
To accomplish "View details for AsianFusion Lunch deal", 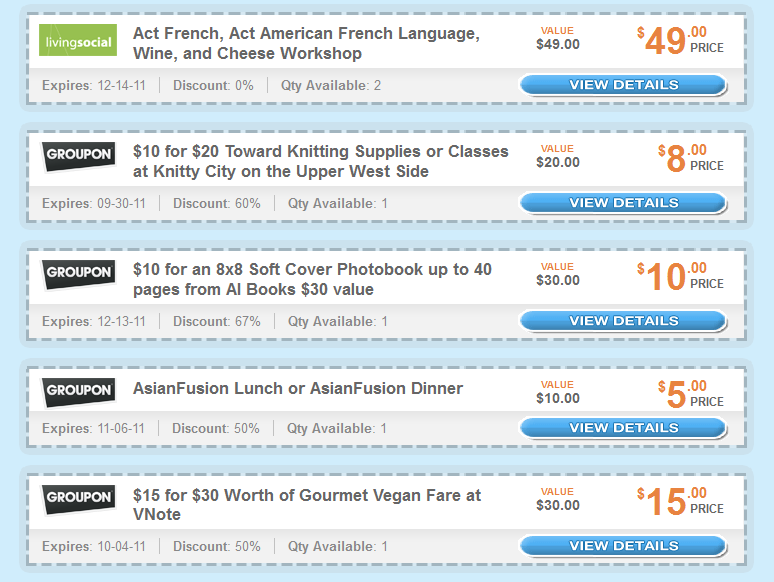I will [623, 428].
